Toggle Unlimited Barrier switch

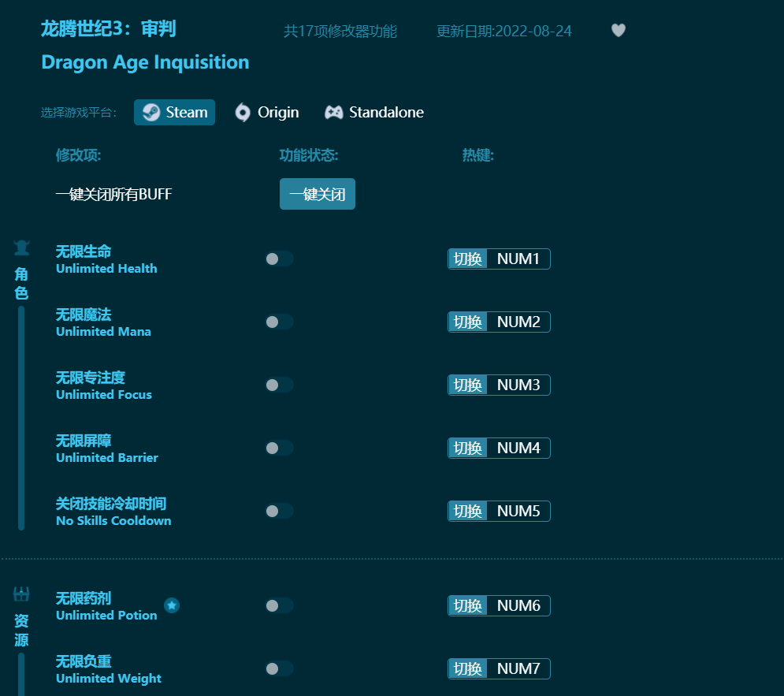tap(280, 448)
